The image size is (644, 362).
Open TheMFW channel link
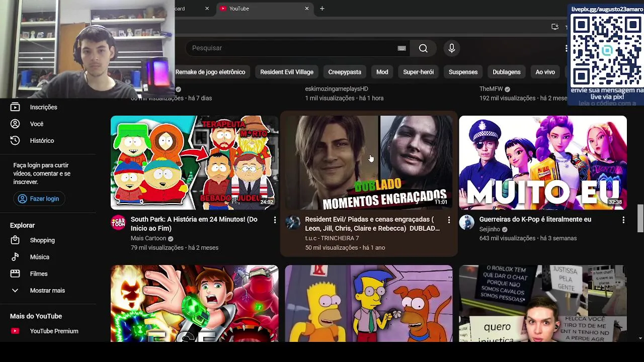point(491,89)
